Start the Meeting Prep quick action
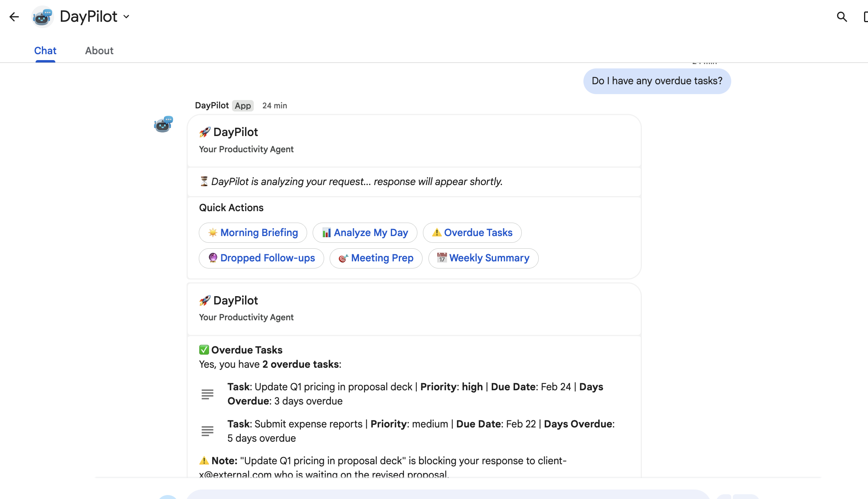Screen dimensions: 868x499 click(376, 258)
